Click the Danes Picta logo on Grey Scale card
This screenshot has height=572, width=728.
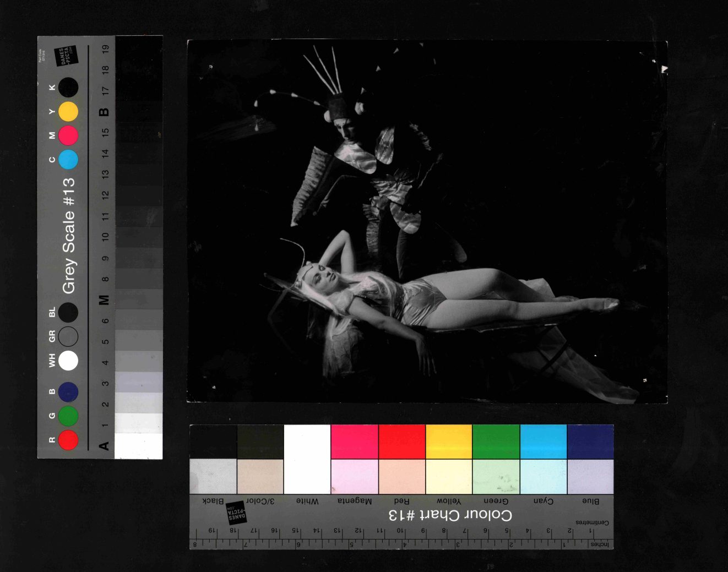[x=67, y=56]
